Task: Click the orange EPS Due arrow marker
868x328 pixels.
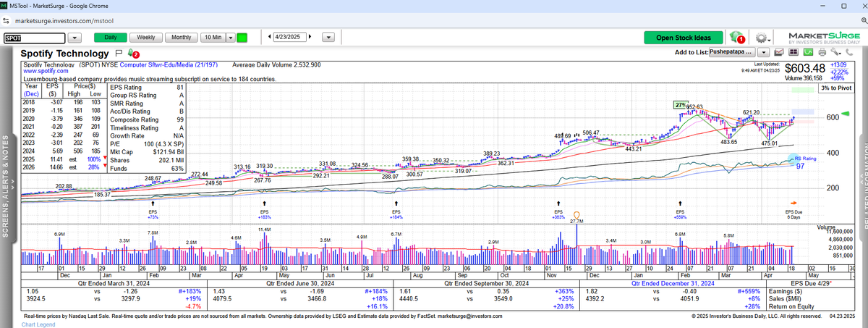Action: [793, 203]
